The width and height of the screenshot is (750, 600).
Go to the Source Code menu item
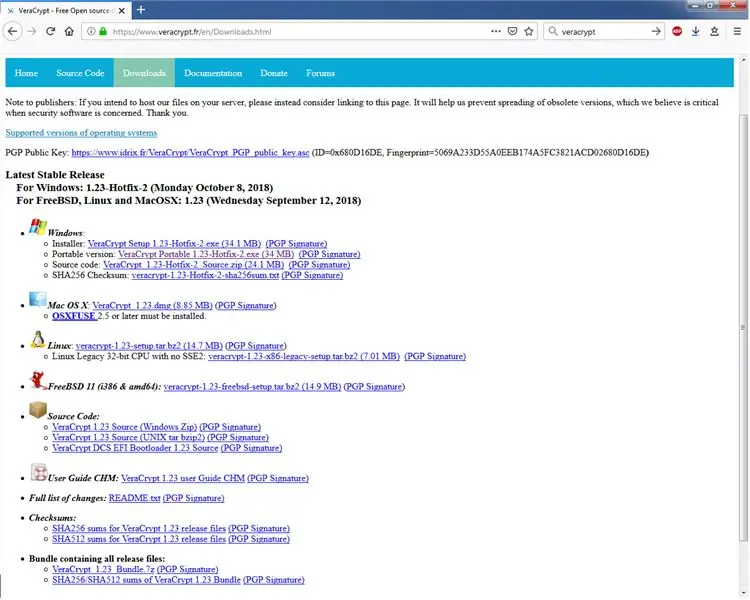[x=80, y=73]
